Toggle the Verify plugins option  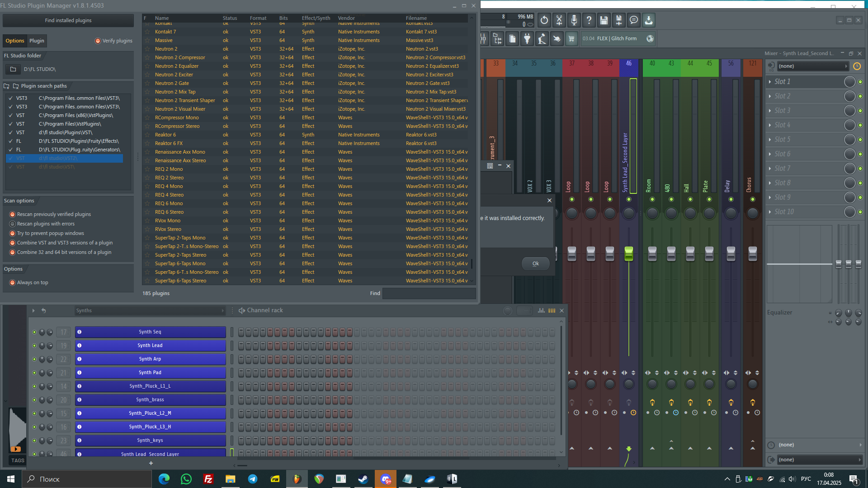(98, 41)
